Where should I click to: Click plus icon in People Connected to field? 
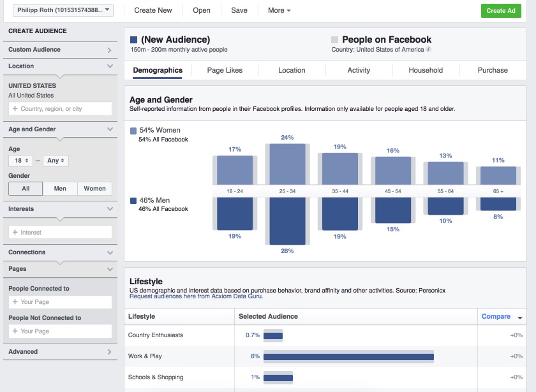click(x=15, y=302)
